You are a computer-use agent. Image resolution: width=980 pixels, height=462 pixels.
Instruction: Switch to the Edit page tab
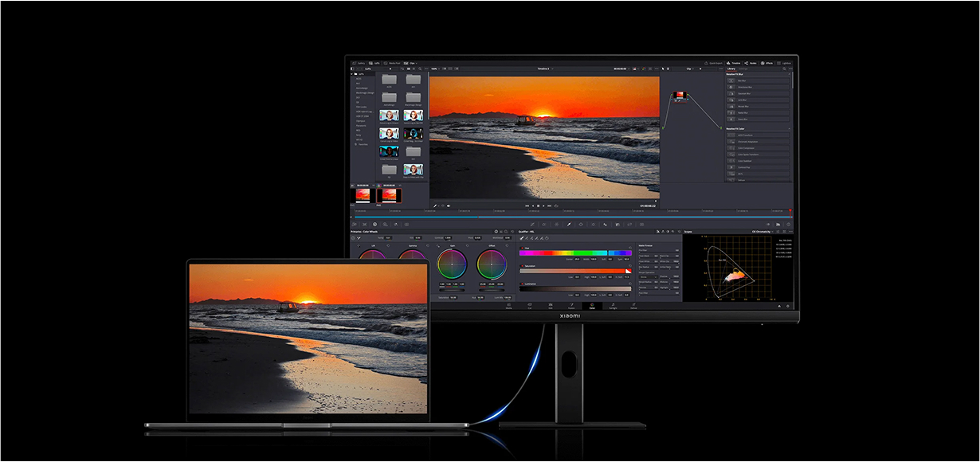(x=551, y=305)
